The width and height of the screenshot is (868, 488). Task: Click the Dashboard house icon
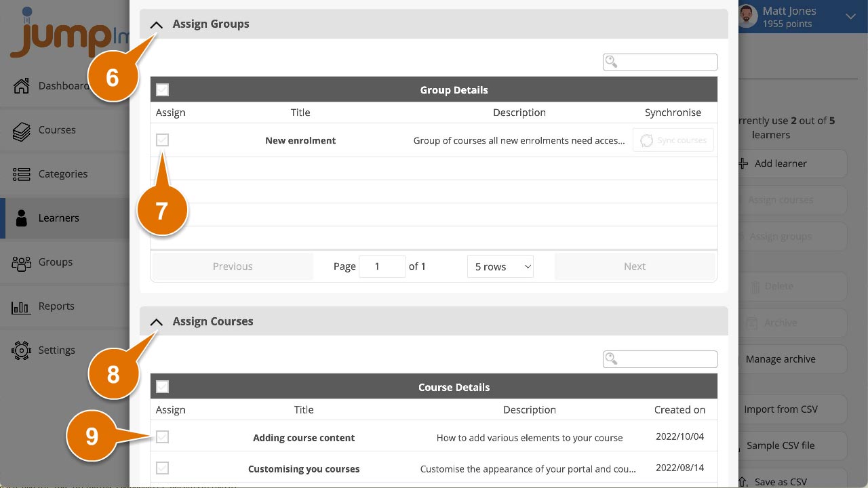tap(22, 86)
